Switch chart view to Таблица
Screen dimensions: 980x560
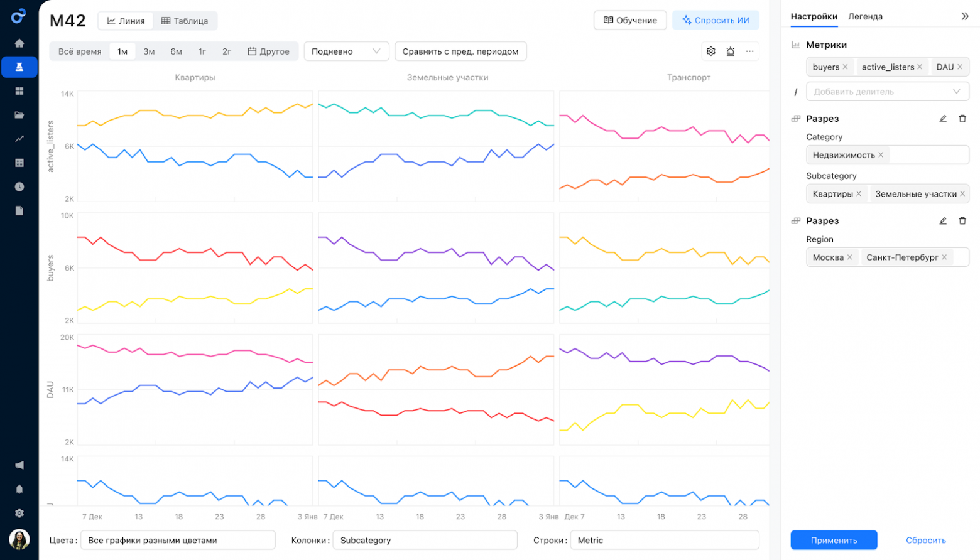click(185, 21)
